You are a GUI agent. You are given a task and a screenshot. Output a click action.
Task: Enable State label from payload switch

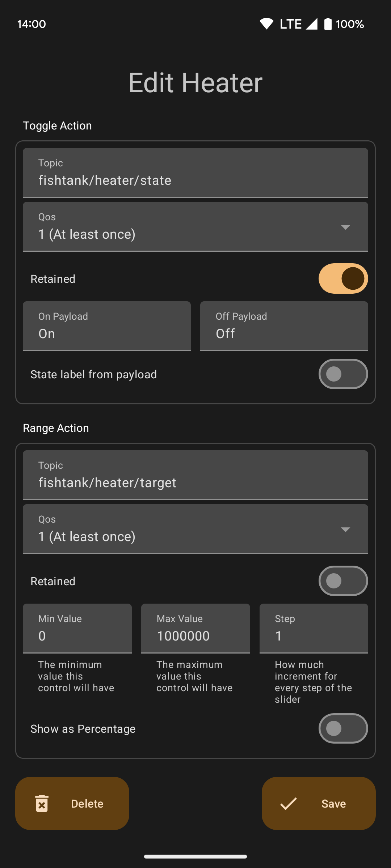(343, 374)
